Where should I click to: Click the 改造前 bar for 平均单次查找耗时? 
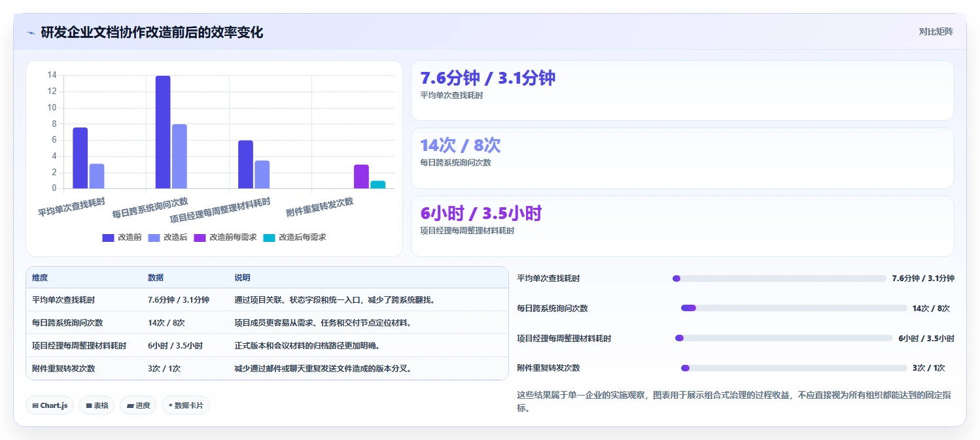pos(80,158)
